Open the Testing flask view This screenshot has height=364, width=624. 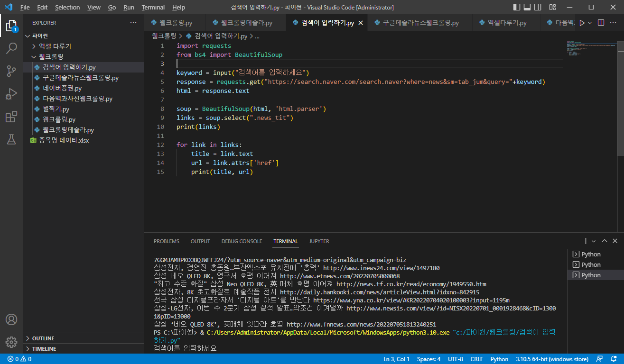(x=11, y=139)
